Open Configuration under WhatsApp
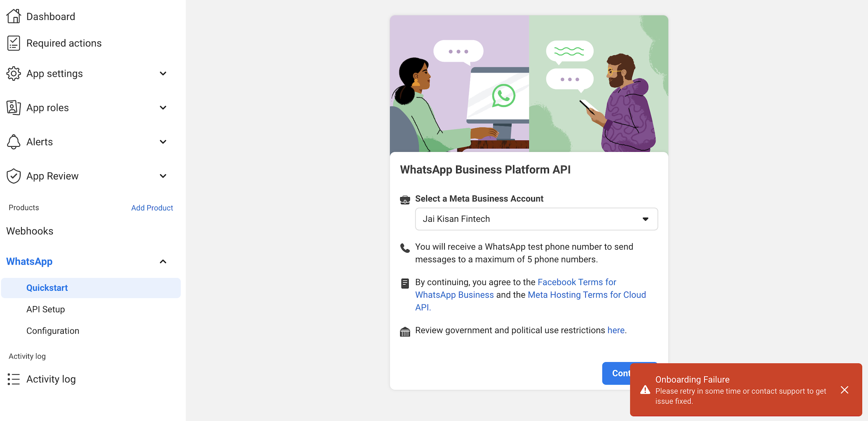This screenshot has height=421, width=868. 53,331
